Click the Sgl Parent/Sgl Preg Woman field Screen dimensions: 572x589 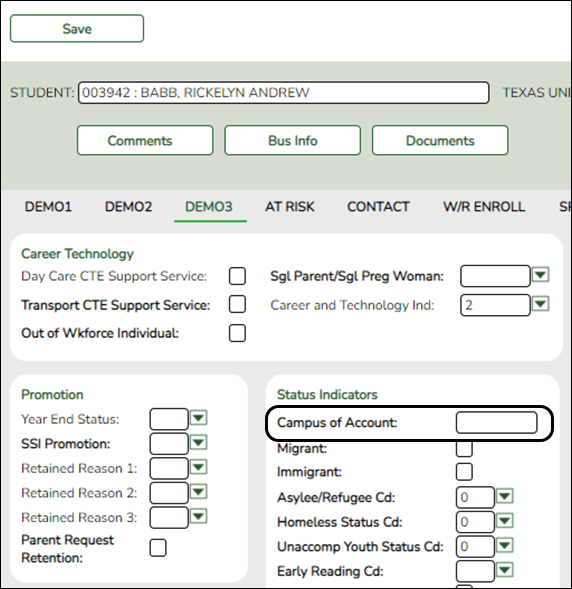coord(495,276)
